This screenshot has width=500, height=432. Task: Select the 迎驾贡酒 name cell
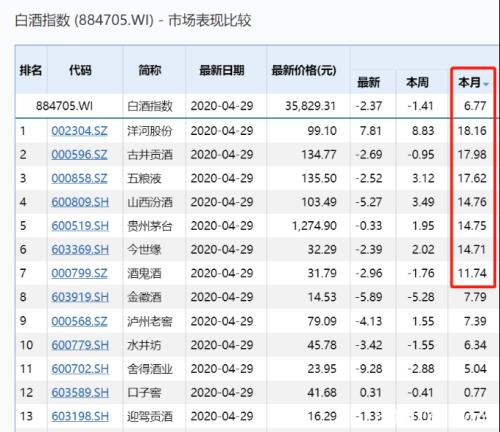click(150, 416)
